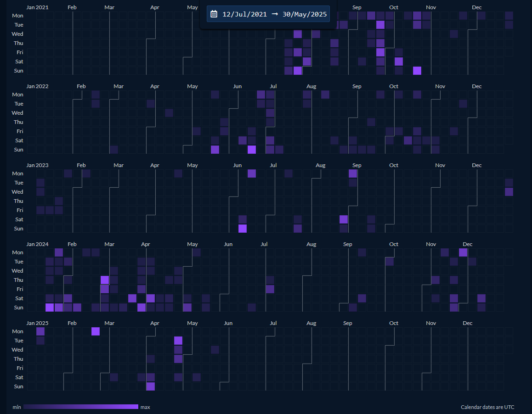Click the 'Calendar dates are UTC' note
Screen dimensions: 532x414
tap(487, 407)
